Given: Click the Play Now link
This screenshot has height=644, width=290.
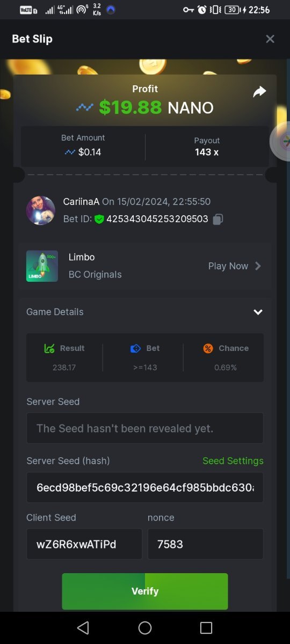Looking at the screenshot, I should coord(228,266).
